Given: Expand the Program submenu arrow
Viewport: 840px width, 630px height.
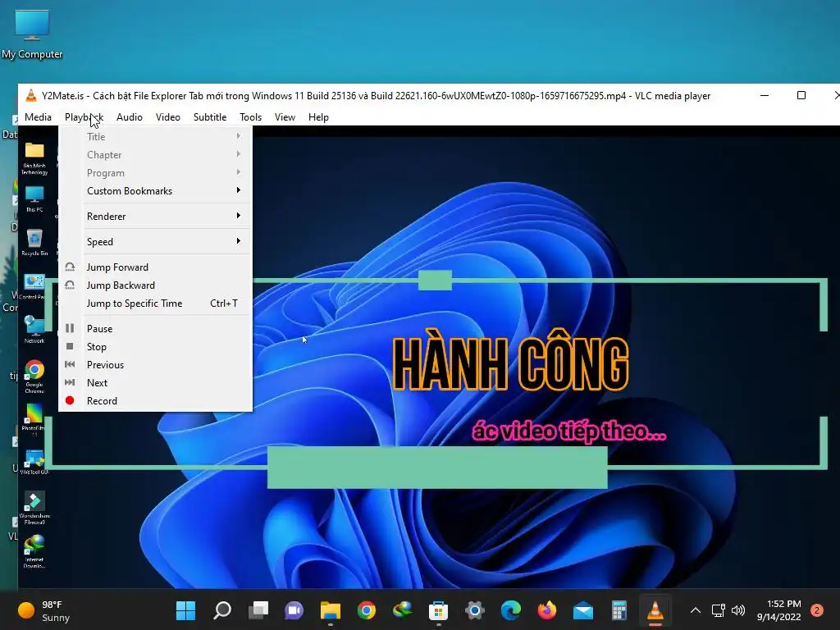Looking at the screenshot, I should (239, 172).
